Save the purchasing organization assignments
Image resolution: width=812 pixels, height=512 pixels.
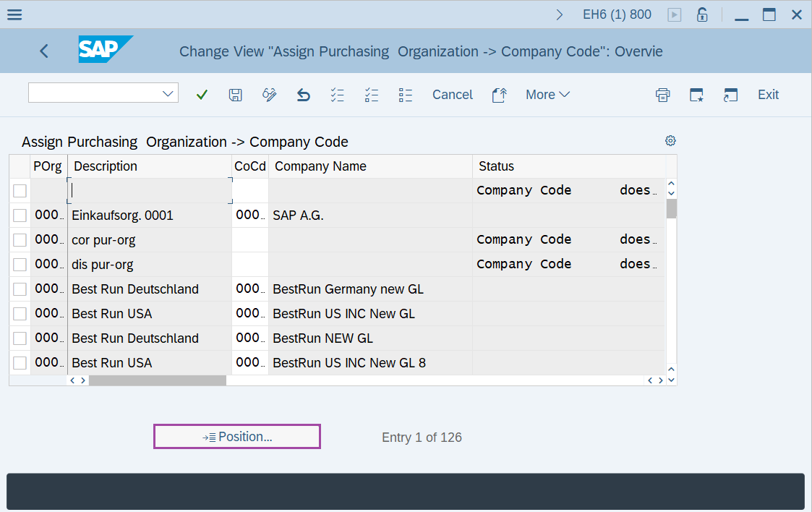point(235,94)
